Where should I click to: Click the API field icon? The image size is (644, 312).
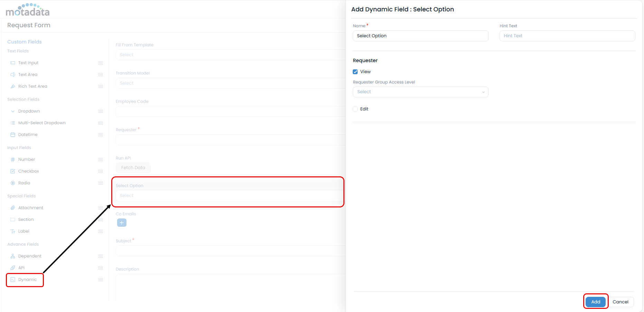pyautogui.click(x=13, y=268)
